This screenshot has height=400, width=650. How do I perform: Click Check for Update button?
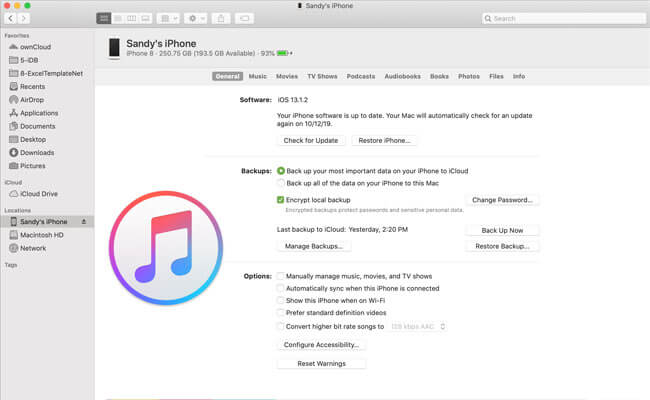pos(311,141)
